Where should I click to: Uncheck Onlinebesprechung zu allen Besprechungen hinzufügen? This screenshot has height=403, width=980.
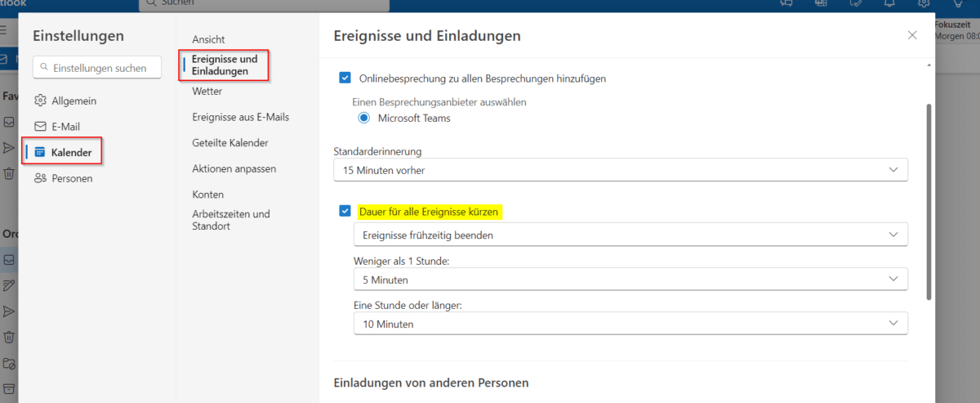(x=345, y=78)
